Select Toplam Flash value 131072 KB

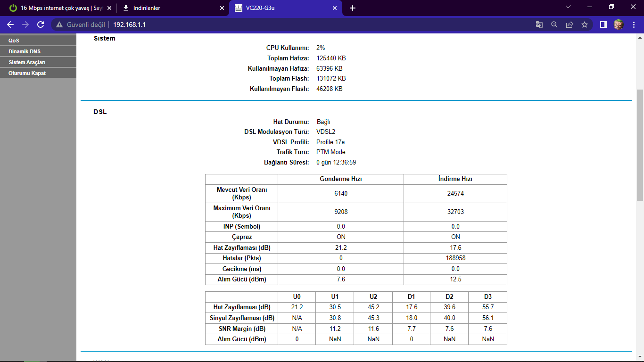(331, 79)
